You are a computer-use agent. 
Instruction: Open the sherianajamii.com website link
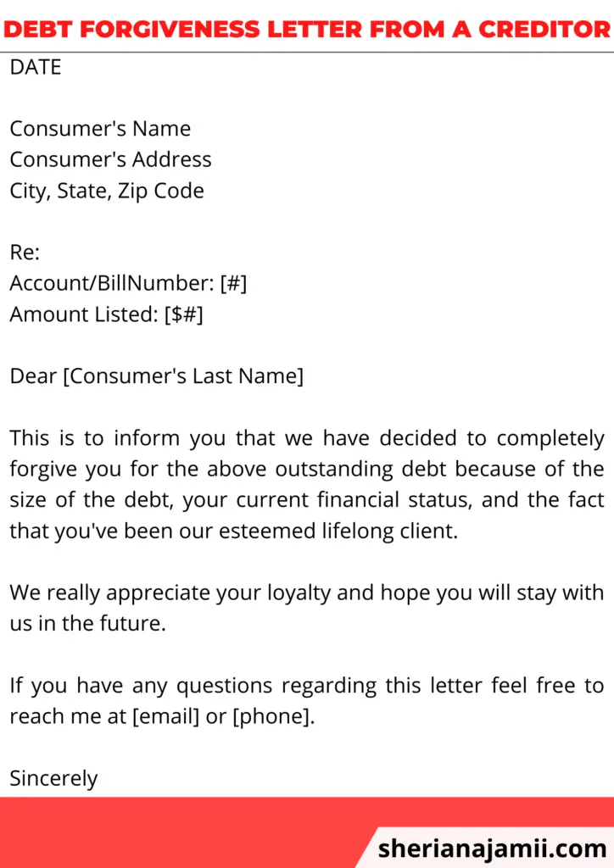tap(492, 848)
